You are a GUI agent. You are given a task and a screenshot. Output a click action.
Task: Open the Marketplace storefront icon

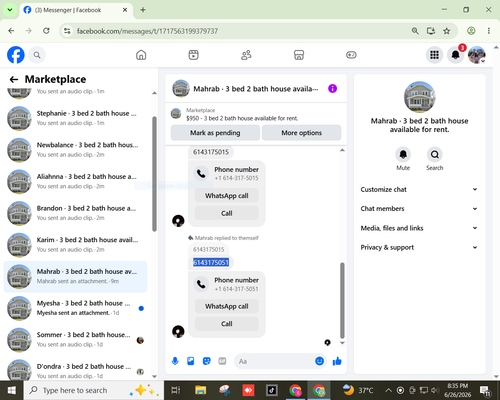point(299,55)
